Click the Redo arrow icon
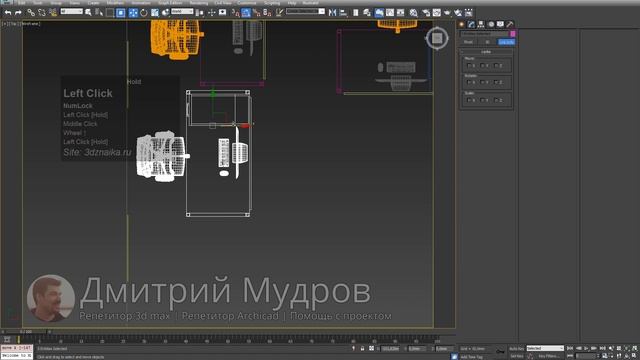Image resolution: width=640 pixels, height=360 pixels. pos(18,13)
